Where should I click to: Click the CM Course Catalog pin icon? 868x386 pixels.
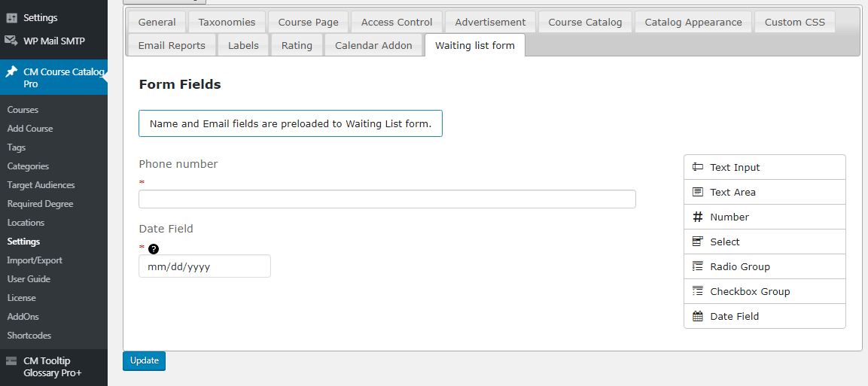pyautogui.click(x=11, y=72)
